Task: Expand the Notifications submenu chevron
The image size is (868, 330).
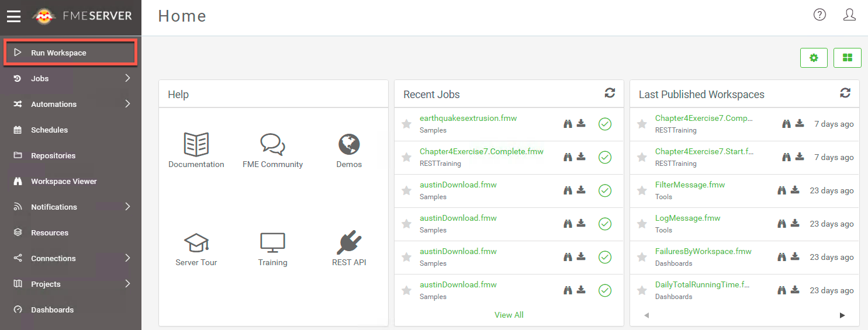Action: 127,207
